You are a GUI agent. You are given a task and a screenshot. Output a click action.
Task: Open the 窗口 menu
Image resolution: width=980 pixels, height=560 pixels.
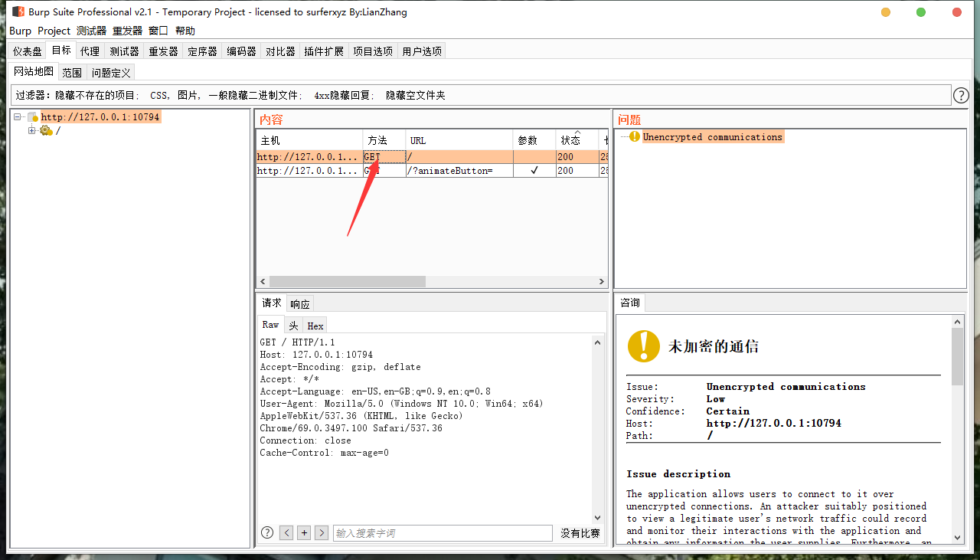click(x=158, y=31)
